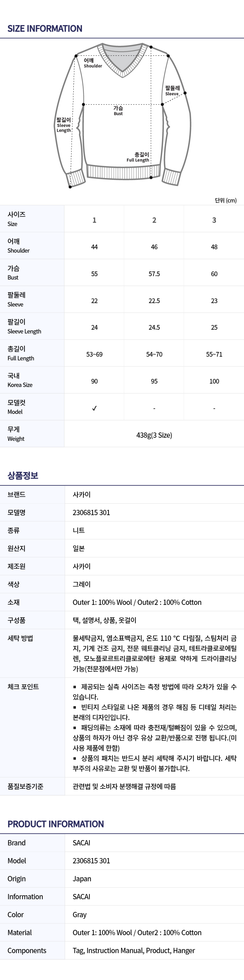Click the full length value 55~71
244x980 pixels.
[x=214, y=354]
